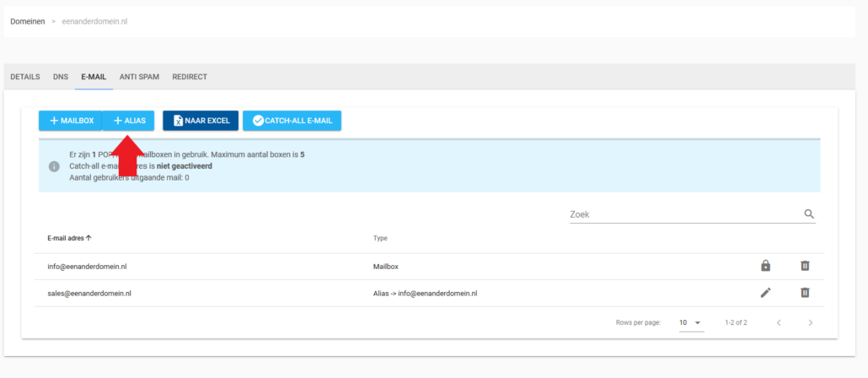Delete the info@eenanderdomein.nl mailbox via trash icon
Image resolution: width=868 pixels, height=378 pixels.
coord(805,266)
